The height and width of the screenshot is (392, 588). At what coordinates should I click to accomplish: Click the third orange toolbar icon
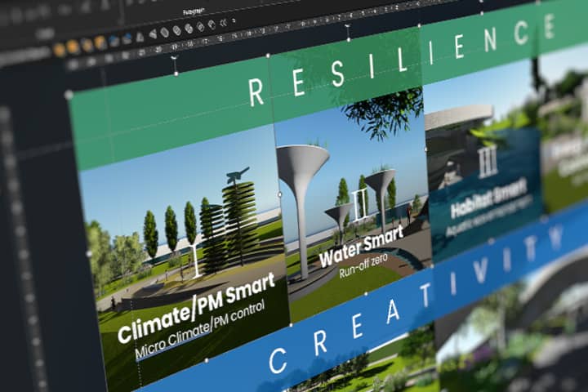[x=87, y=44]
